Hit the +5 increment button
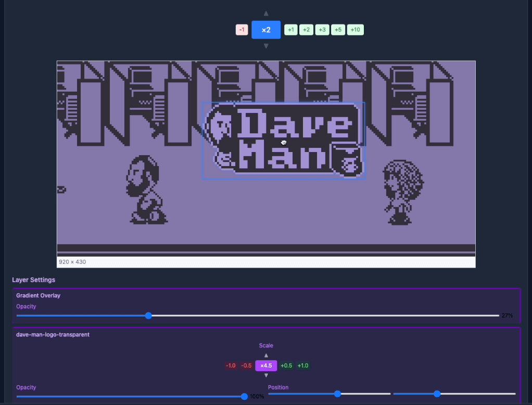 [x=338, y=30]
